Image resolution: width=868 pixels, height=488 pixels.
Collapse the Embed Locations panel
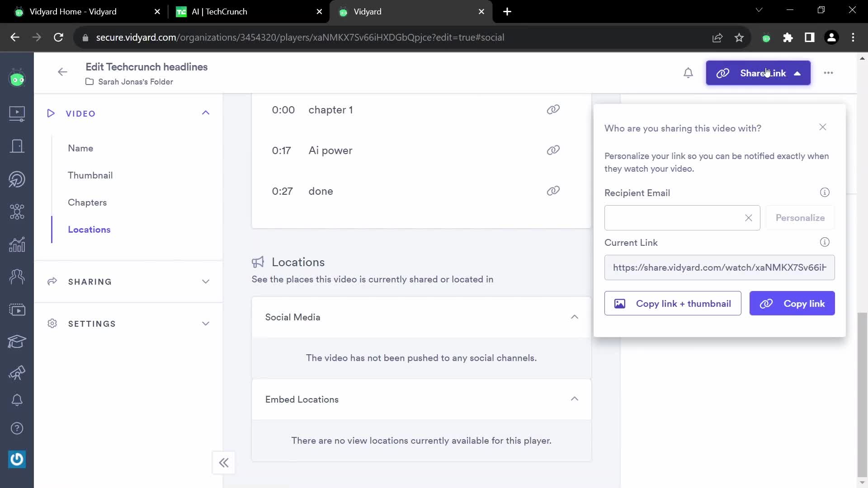click(575, 399)
